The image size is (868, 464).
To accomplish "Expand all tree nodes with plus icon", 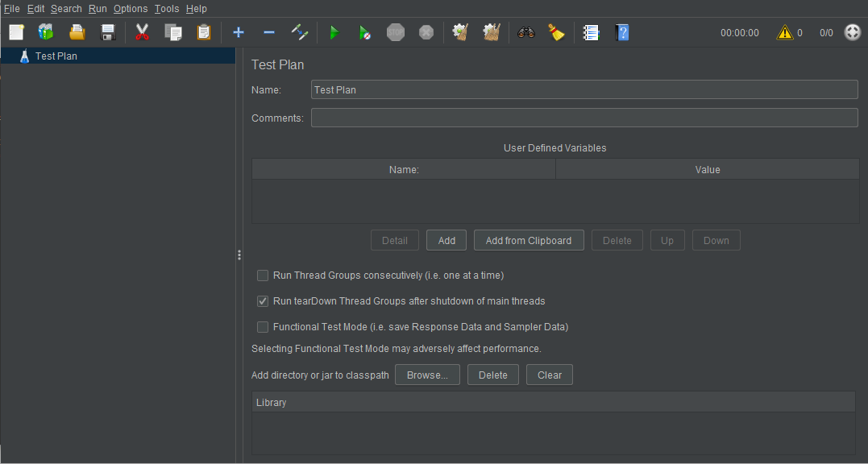I will click(238, 33).
